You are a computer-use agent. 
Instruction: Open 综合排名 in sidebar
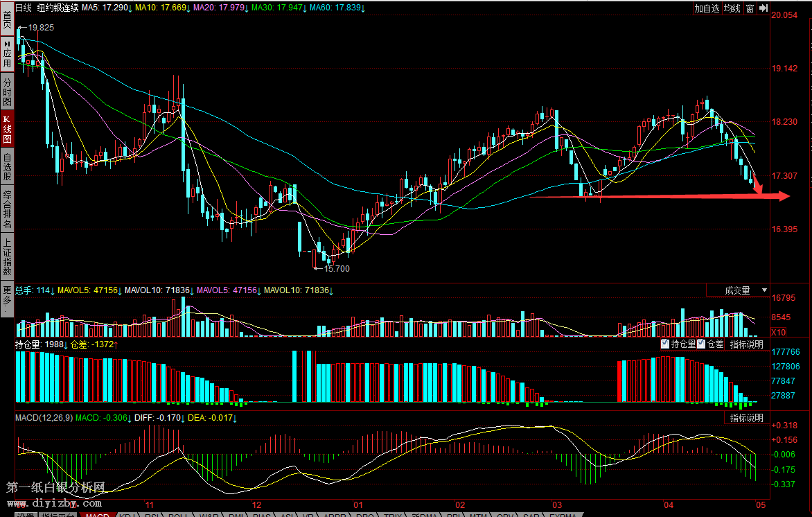[x=7, y=210]
